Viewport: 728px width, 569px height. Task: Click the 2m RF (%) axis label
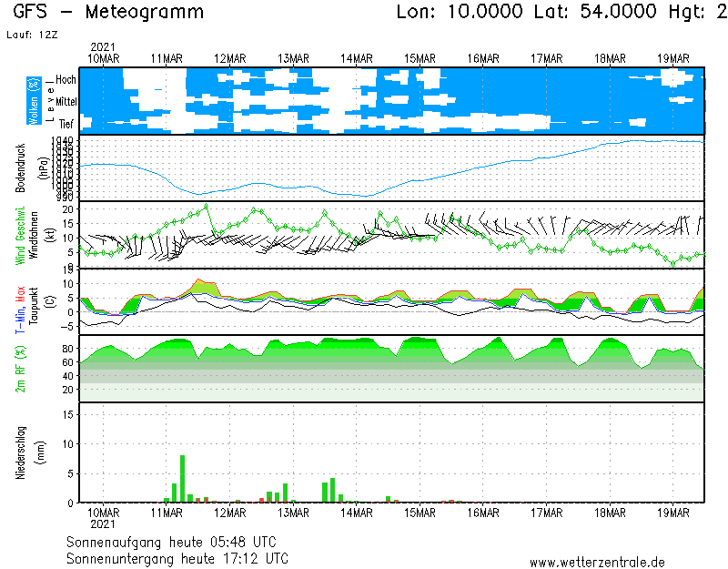click(20, 369)
